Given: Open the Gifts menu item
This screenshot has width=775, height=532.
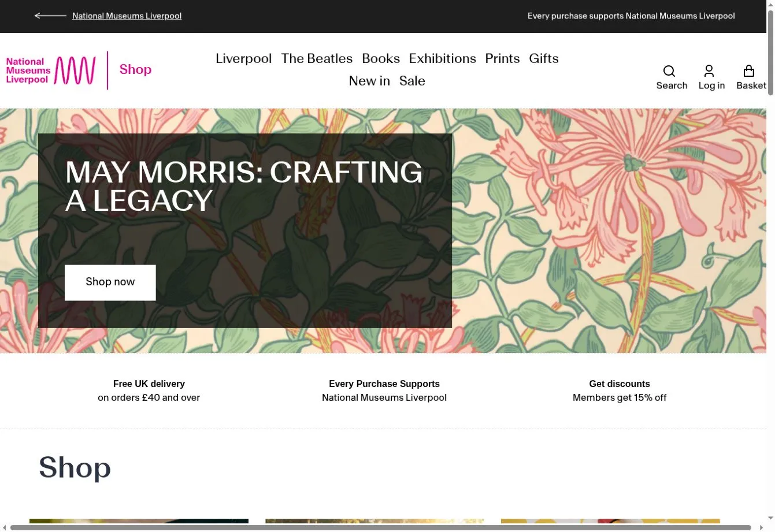Looking at the screenshot, I should pos(544,58).
